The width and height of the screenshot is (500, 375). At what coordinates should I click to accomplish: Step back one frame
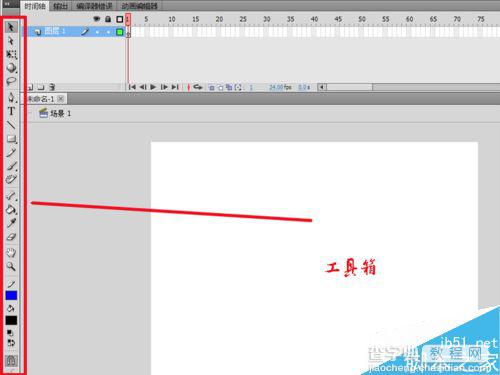(x=143, y=87)
